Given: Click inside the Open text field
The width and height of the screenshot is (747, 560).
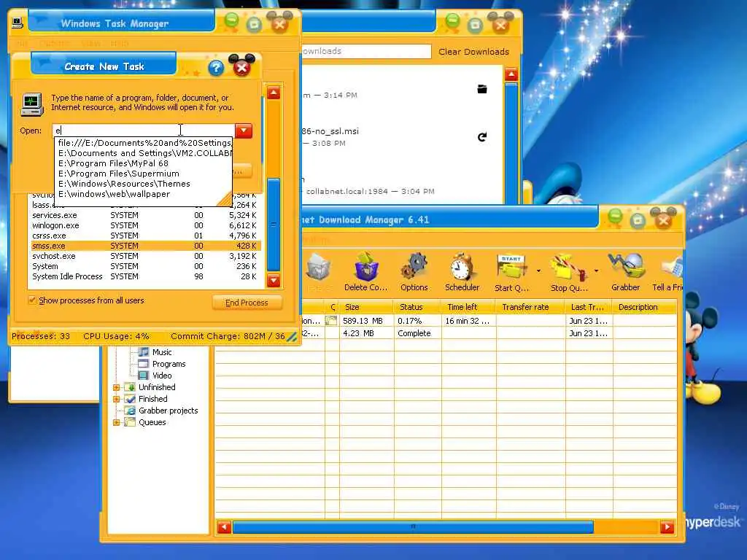Looking at the screenshot, I should pos(144,131).
